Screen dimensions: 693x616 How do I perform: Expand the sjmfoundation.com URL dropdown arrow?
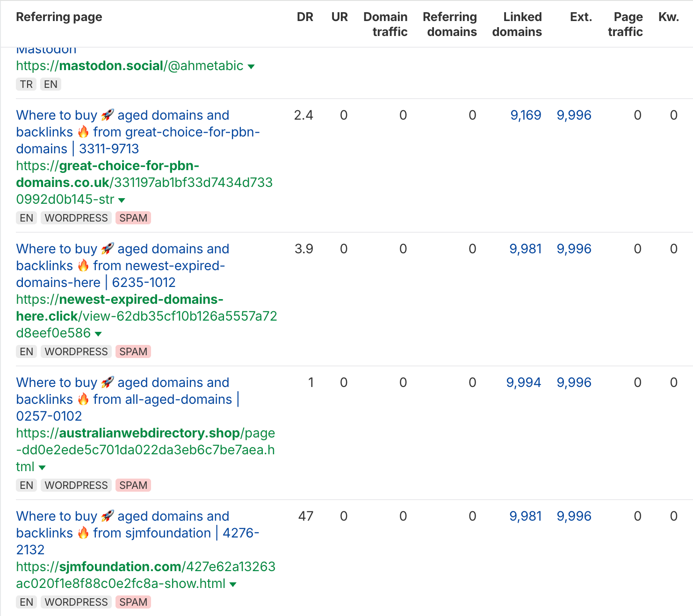pos(233,585)
